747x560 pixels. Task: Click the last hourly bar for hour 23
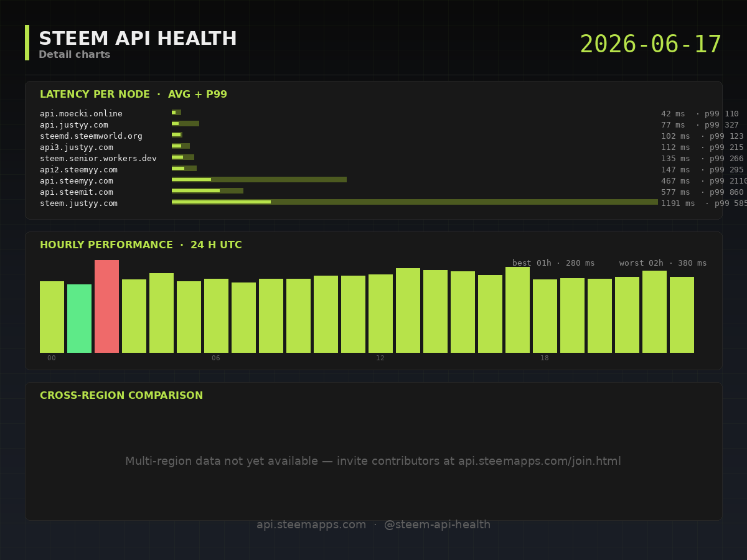point(682,315)
